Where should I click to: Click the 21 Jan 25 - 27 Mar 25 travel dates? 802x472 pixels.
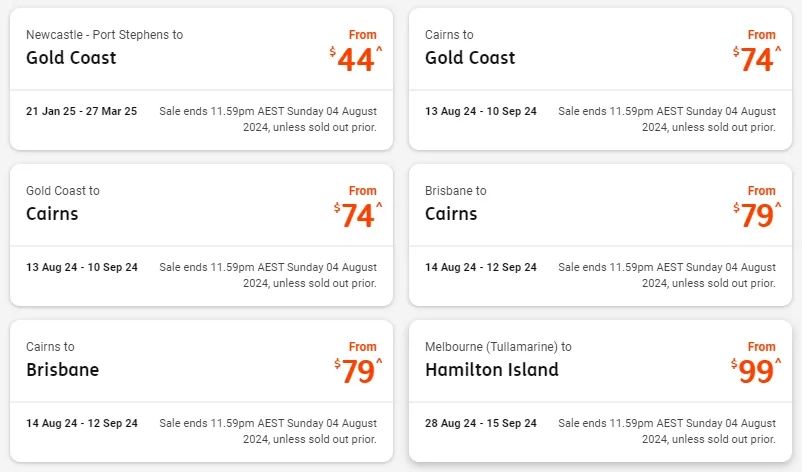pos(82,111)
